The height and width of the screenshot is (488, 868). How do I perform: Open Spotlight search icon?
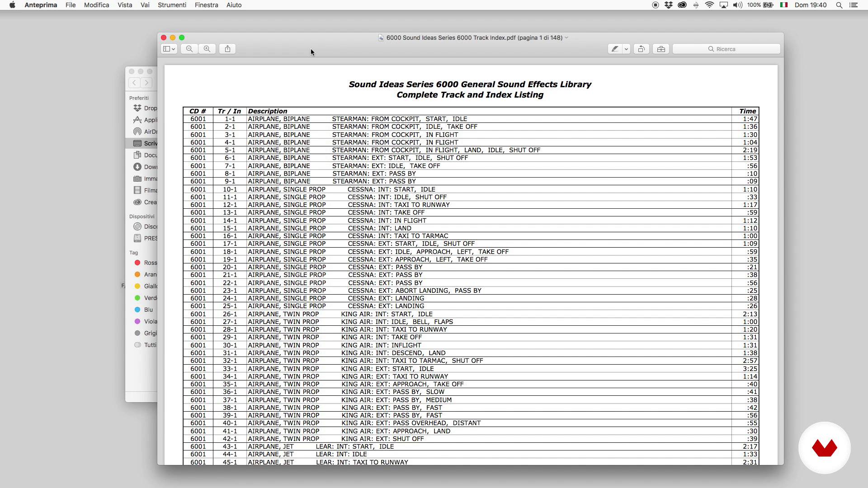(x=839, y=5)
